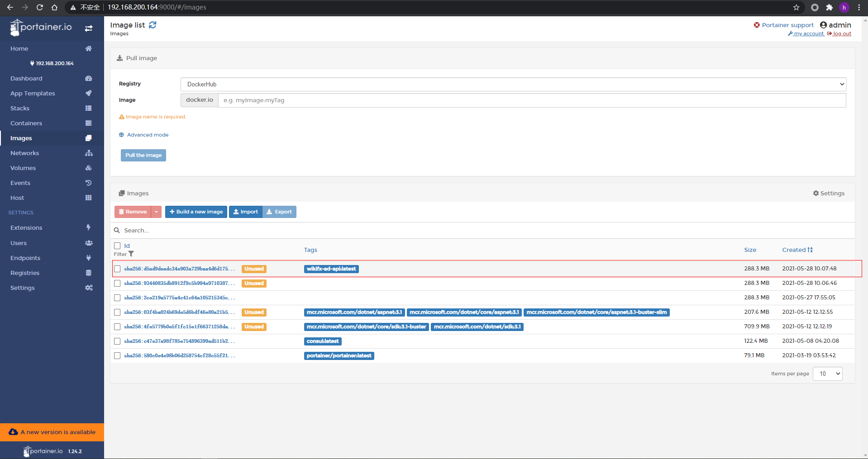Image resolution: width=868 pixels, height=459 pixels.
Task: Check the sha256:2ce219a5775a4c41 image row checkbox
Action: pyautogui.click(x=117, y=298)
